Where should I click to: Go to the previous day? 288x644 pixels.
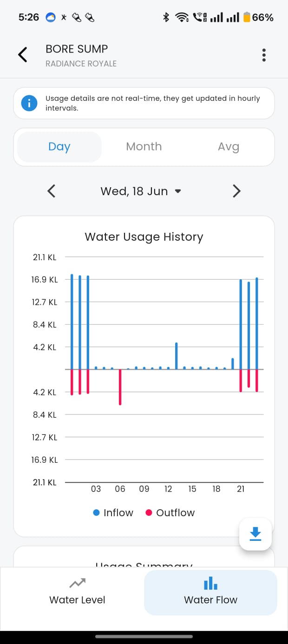click(52, 191)
